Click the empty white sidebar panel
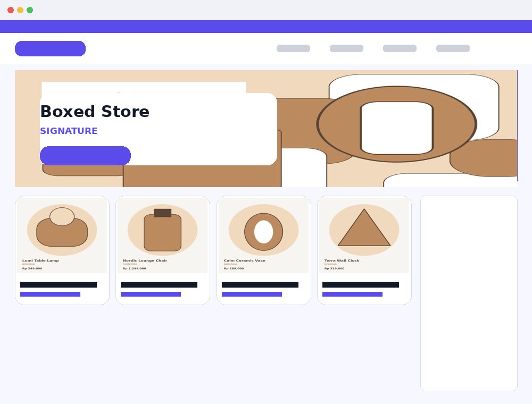Viewport: 532px width, 404px height. 469,293
